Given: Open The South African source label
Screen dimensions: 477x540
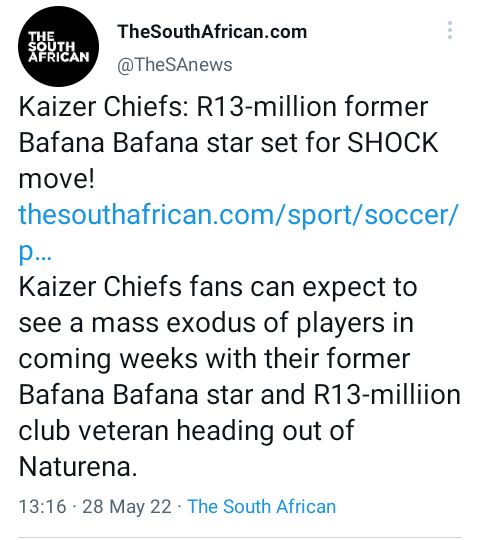Looking at the screenshot, I should click(262, 507).
